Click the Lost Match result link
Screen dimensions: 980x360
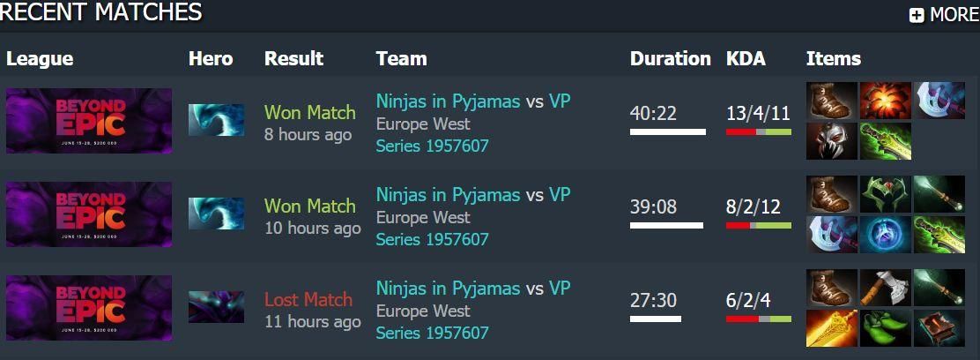pyautogui.click(x=308, y=299)
